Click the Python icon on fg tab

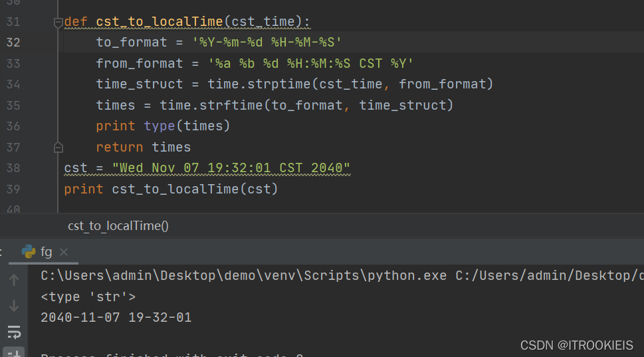pyautogui.click(x=29, y=251)
